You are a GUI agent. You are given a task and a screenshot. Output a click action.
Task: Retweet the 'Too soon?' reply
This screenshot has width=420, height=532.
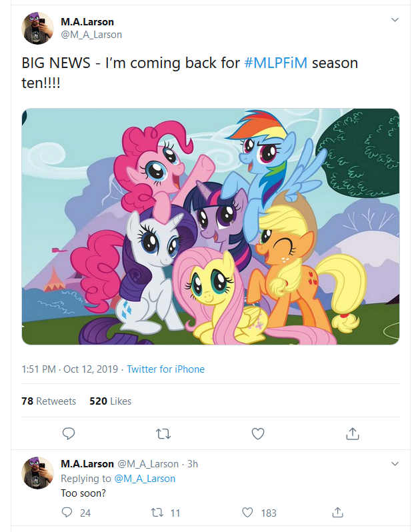(157, 512)
